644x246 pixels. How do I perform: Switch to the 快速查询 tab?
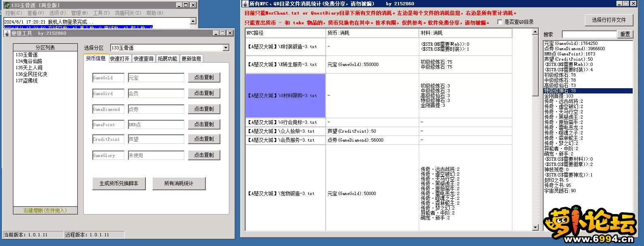point(144,59)
